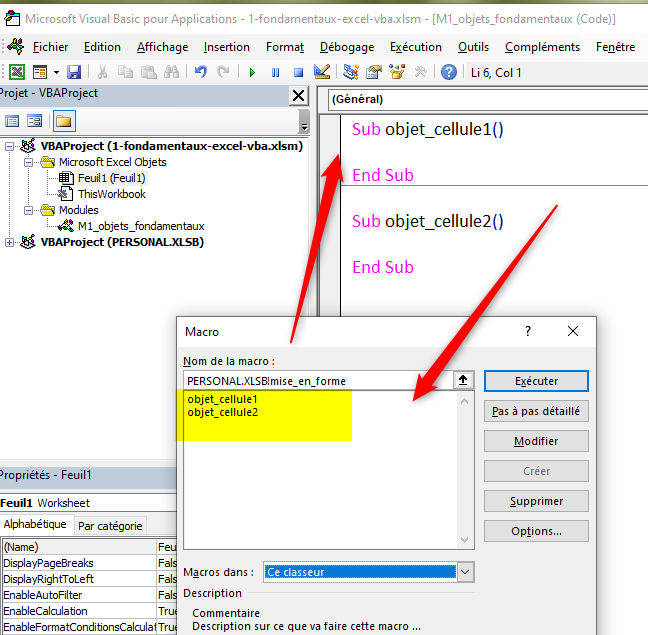Collapse VBAProject 1-fondamentaux-excel-vba.xlsm node
The image size is (648, 635).
point(9,146)
